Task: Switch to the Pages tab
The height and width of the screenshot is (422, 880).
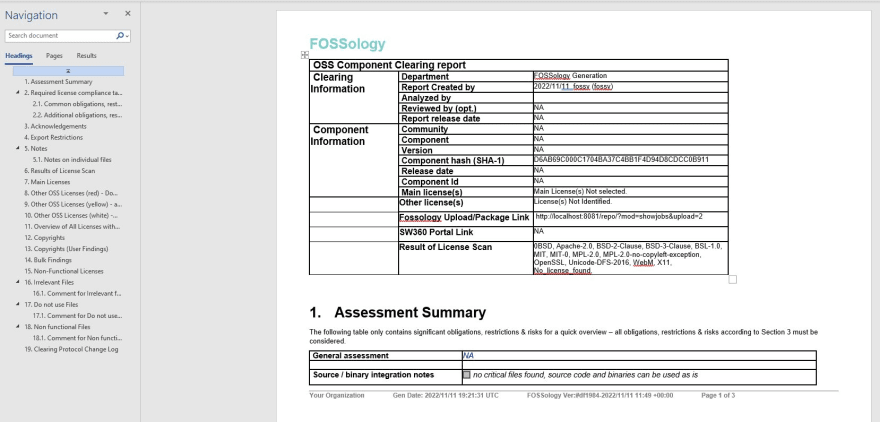Action: (54, 56)
